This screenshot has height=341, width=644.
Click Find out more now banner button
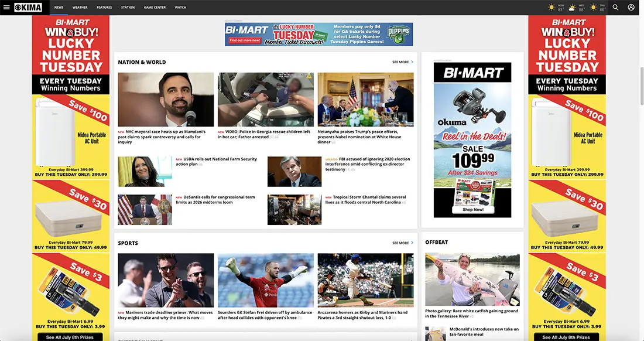(245, 40)
